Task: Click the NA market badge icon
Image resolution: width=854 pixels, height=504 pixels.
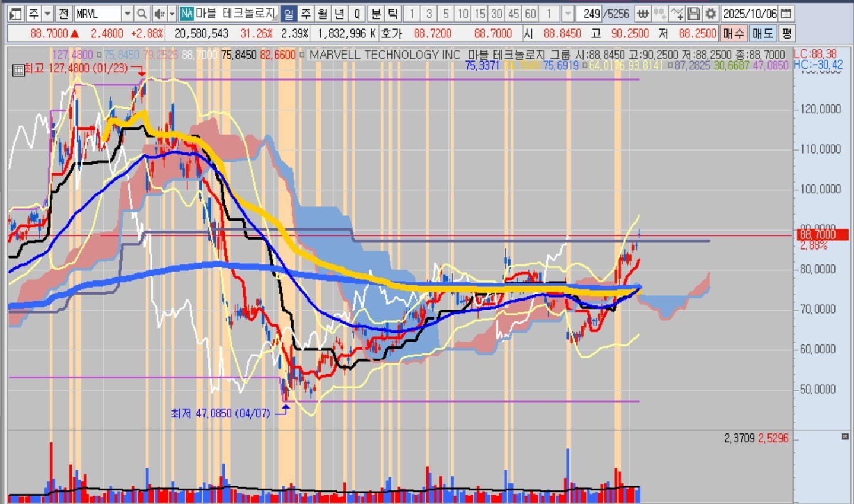Action: pos(187,14)
